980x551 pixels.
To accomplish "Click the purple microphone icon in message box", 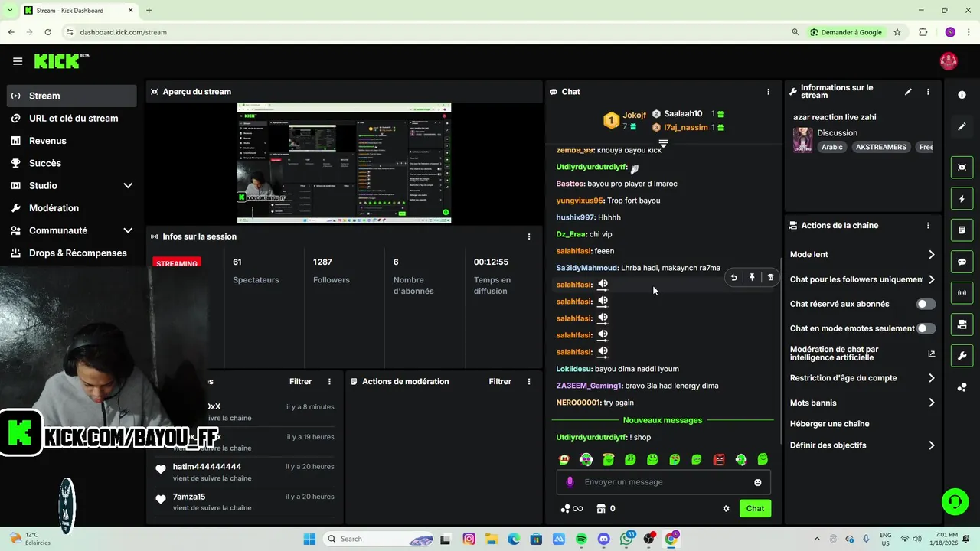I will (x=570, y=482).
